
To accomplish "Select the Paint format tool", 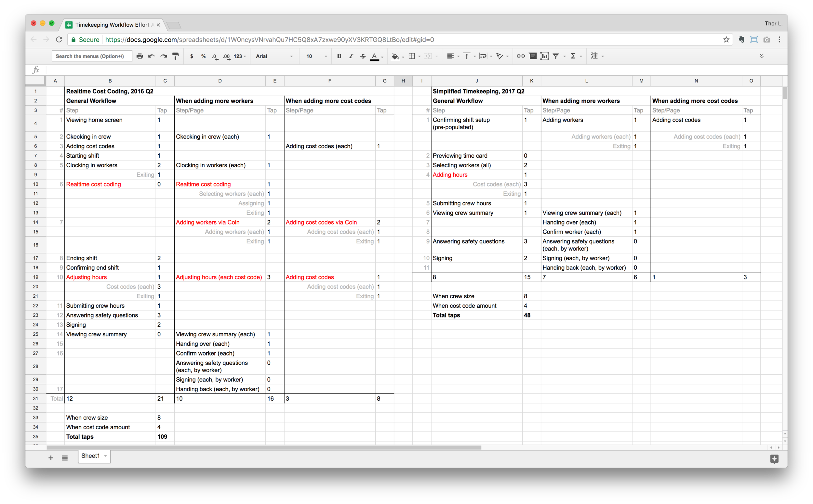I will 176,56.
